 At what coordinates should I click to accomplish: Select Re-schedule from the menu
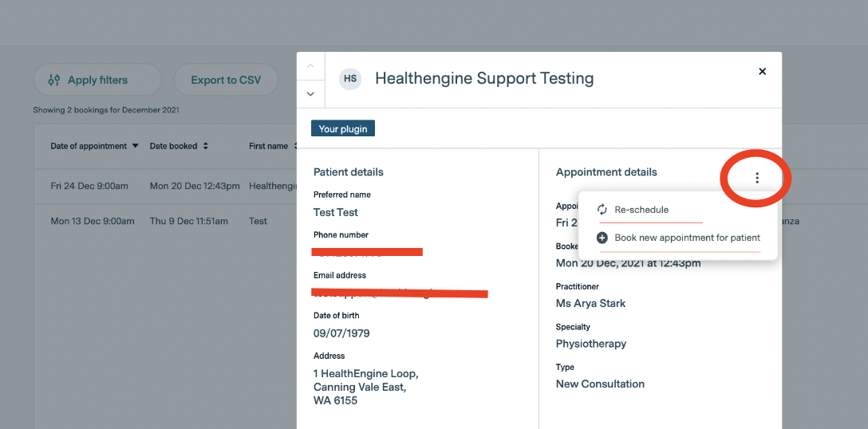(x=641, y=210)
